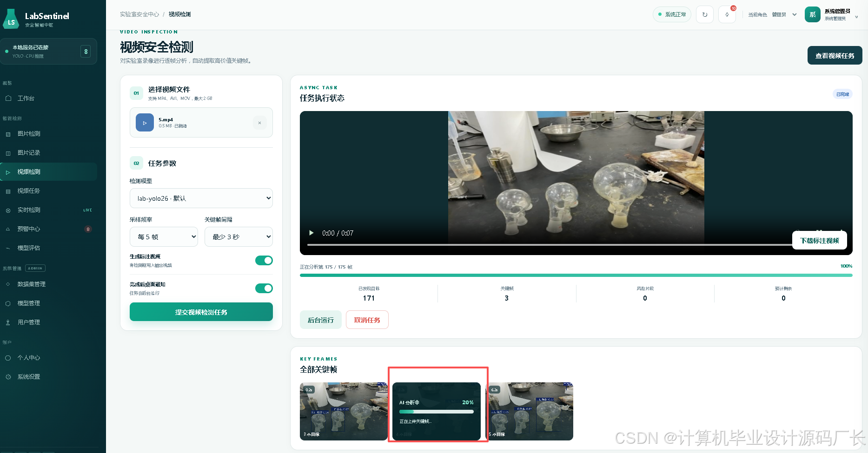Open the local service count badge
The image size is (868, 453).
point(86,52)
